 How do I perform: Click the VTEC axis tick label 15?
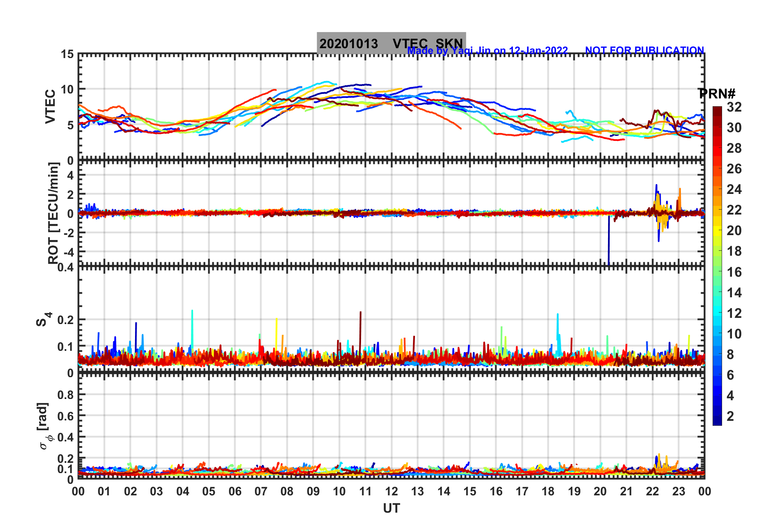68,54
